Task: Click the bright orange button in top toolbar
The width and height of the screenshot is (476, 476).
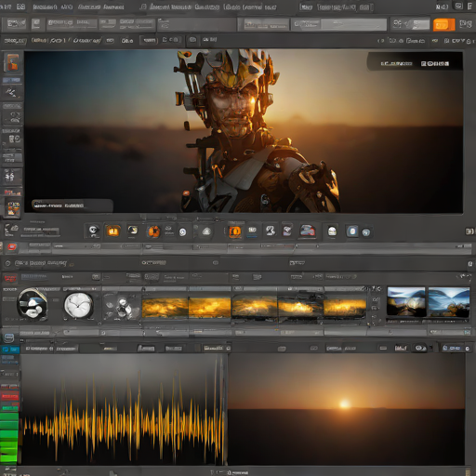Action: 443,24
